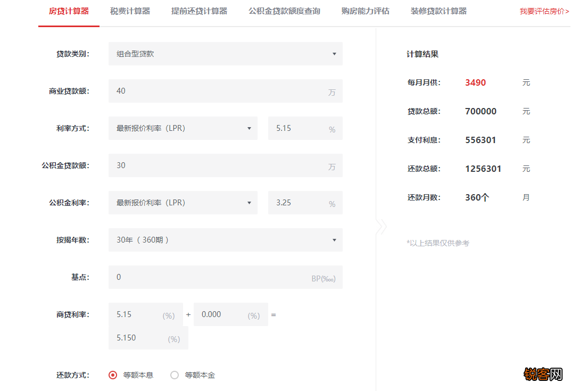Click the 还款总额 value 1256301
This screenshot has height=391, width=588.
(x=483, y=169)
